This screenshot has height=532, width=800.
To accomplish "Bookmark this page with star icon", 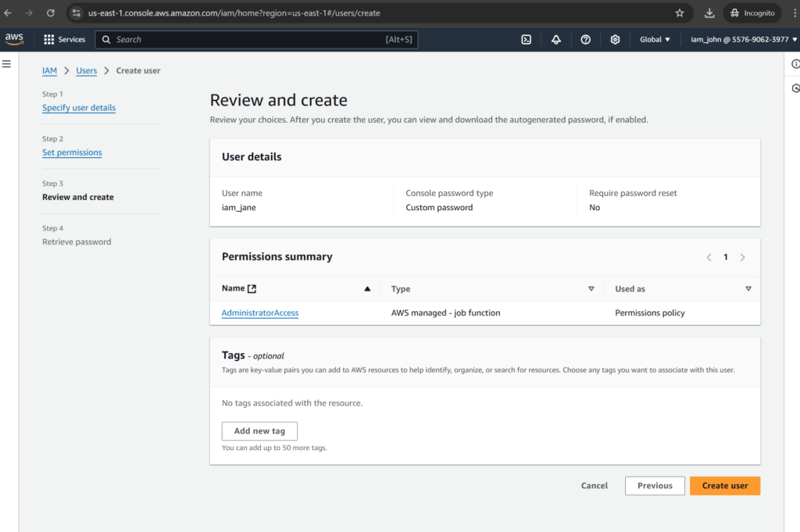I will tap(680, 13).
